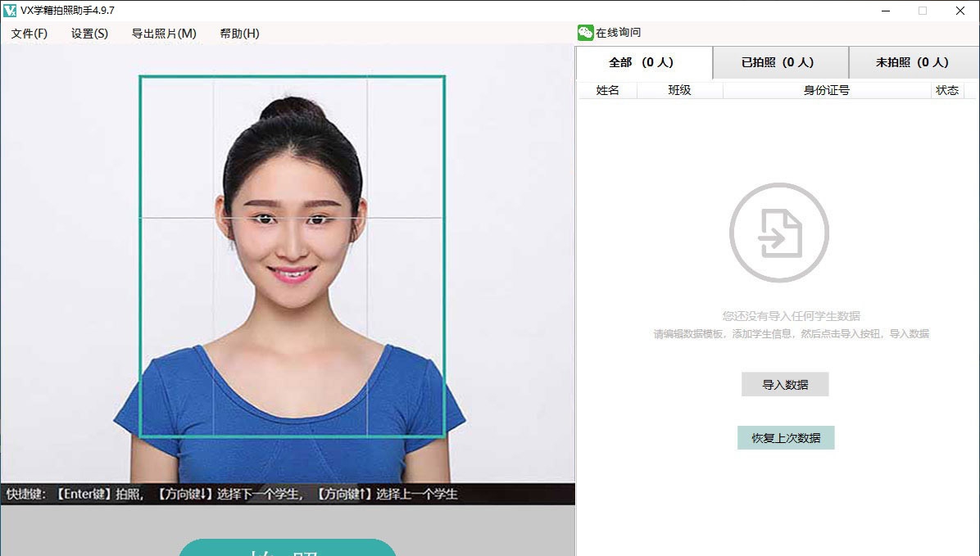The image size is (980, 556).
Task: Click the 在线询问 text link
Action: [x=619, y=33]
